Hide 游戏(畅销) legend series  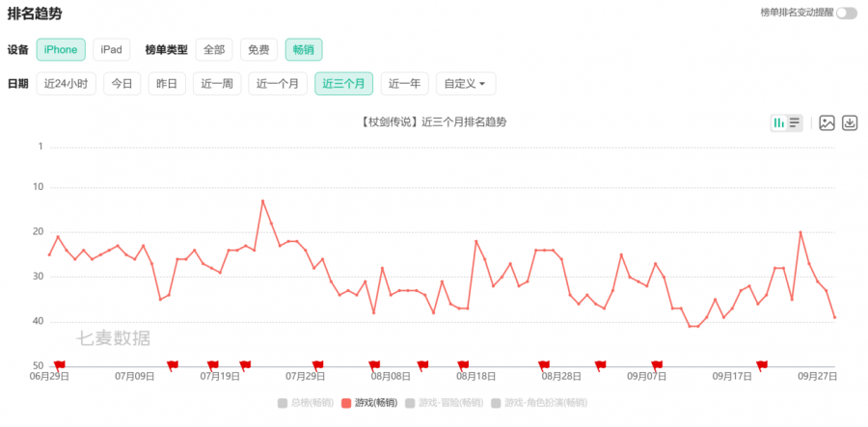pos(369,402)
